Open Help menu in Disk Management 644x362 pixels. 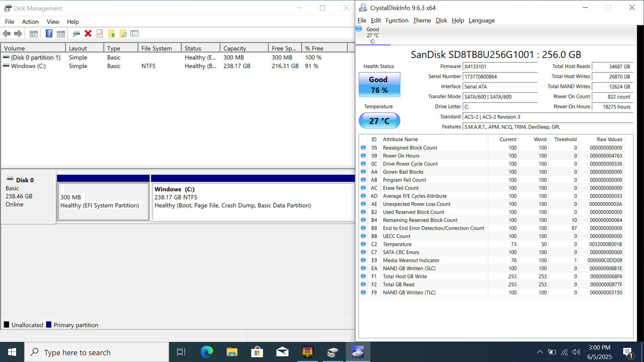pos(73,22)
